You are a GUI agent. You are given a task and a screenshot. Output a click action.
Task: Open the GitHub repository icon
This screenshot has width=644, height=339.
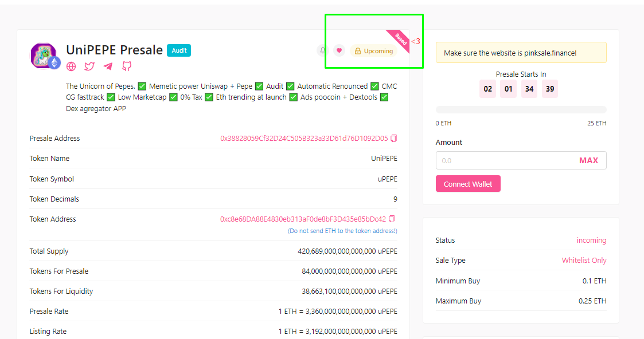tap(126, 66)
